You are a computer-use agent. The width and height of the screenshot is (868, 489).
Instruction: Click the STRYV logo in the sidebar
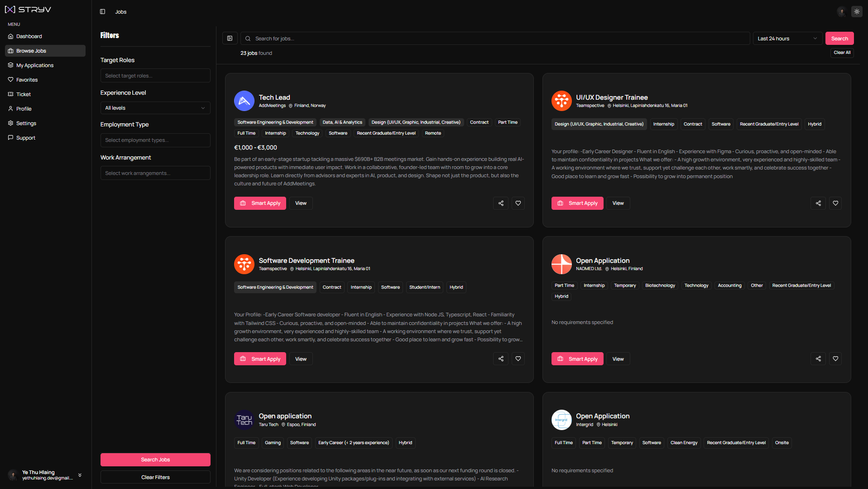click(28, 10)
